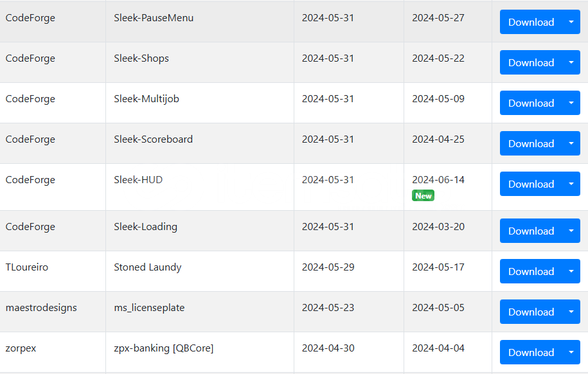The width and height of the screenshot is (588, 374).
Task: Download the Sleek-HUD resource
Action: click(x=531, y=184)
